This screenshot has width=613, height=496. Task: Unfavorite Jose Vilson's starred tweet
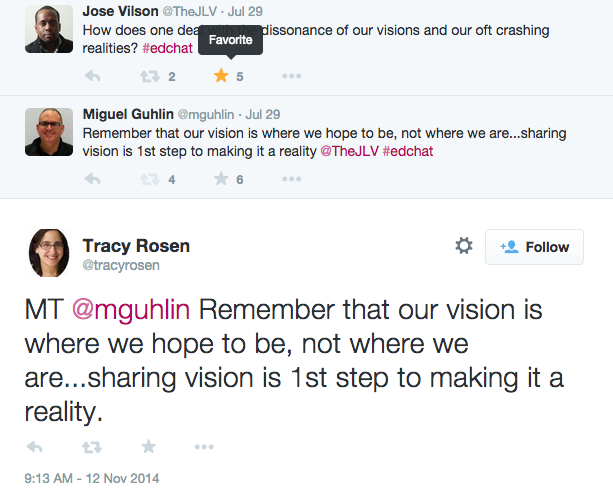(221, 76)
